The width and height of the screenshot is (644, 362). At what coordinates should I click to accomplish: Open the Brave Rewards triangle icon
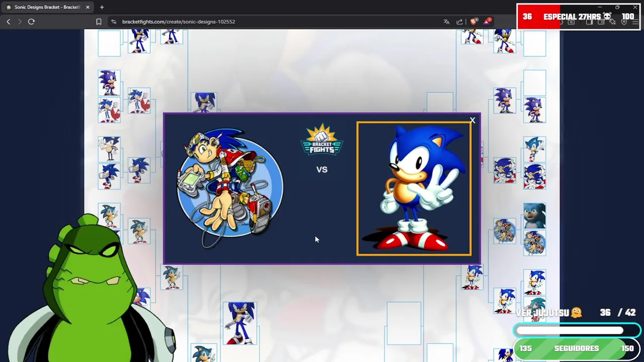pyautogui.click(x=487, y=22)
